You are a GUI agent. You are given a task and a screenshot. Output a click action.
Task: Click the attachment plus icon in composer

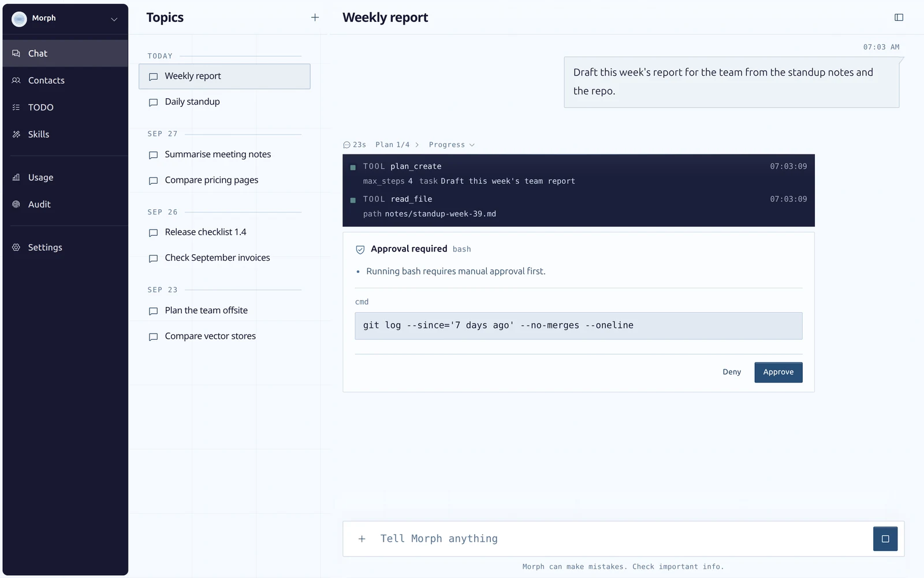tap(362, 539)
